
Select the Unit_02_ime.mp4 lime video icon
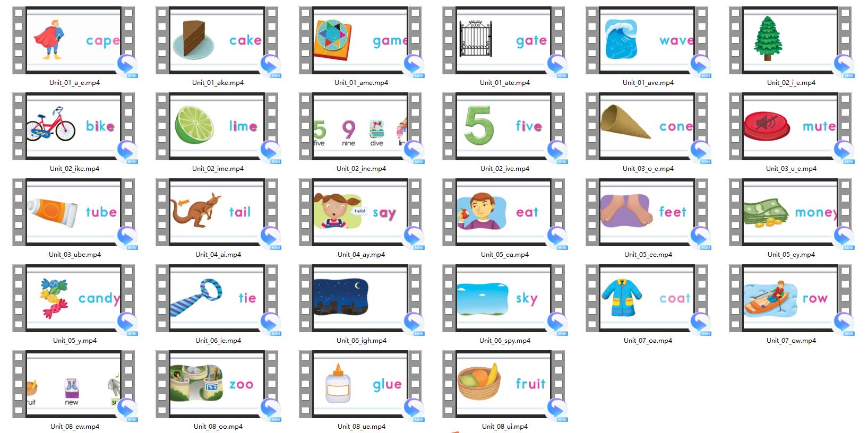point(217,126)
